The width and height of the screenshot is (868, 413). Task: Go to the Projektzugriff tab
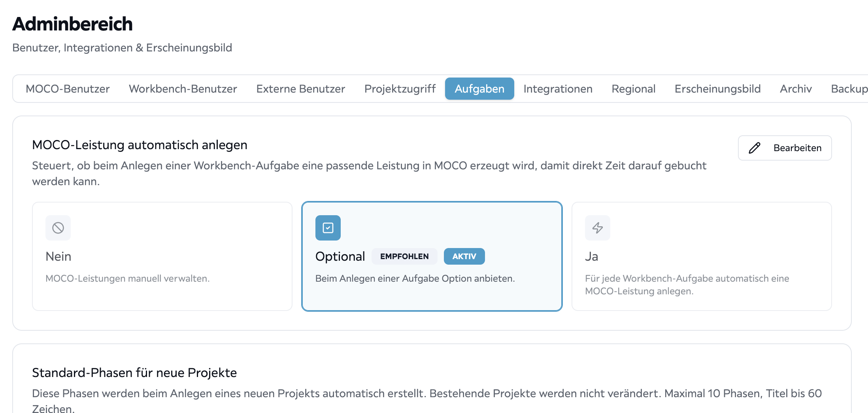pos(400,89)
